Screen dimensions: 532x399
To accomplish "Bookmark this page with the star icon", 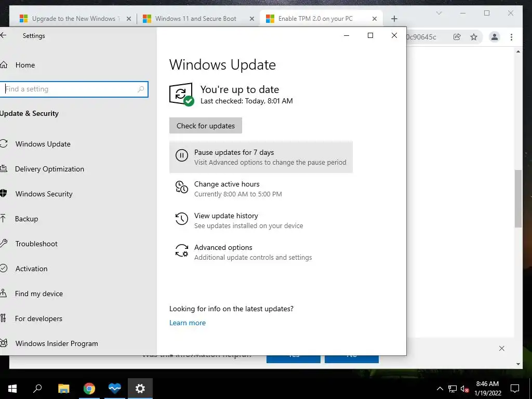I will click(x=474, y=37).
